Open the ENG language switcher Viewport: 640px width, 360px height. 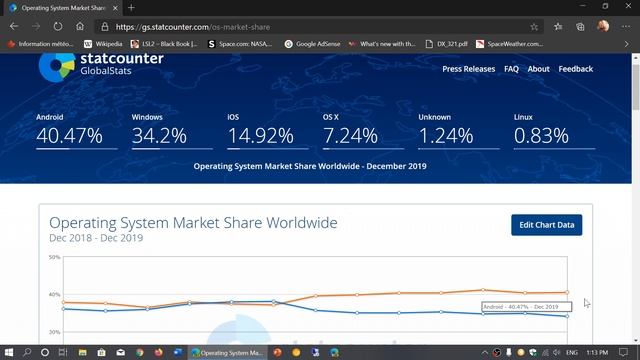572,352
